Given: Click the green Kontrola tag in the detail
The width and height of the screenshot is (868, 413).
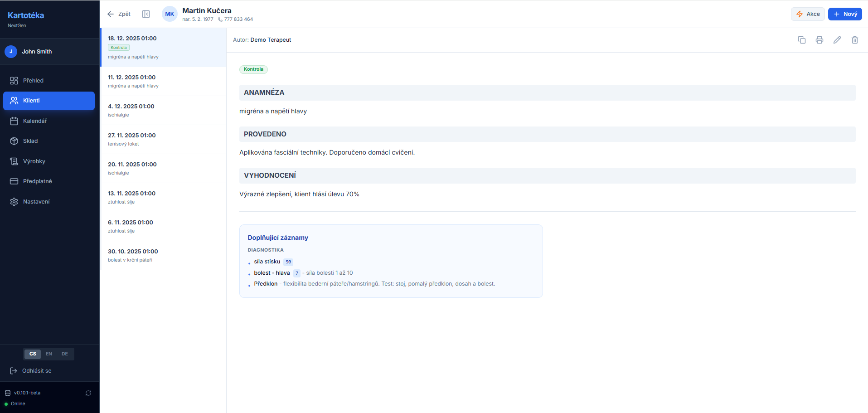Looking at the screenshot, I should tap(253, 69).
